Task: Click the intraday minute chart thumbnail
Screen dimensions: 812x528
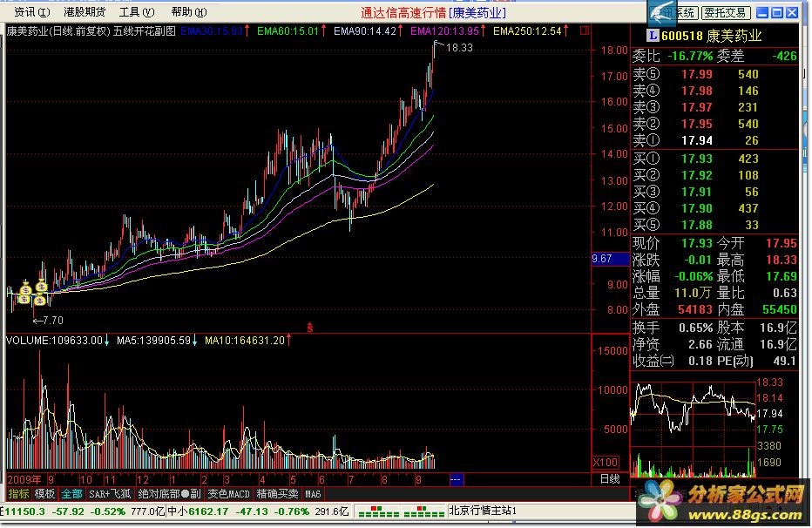Action: (693, 429)
